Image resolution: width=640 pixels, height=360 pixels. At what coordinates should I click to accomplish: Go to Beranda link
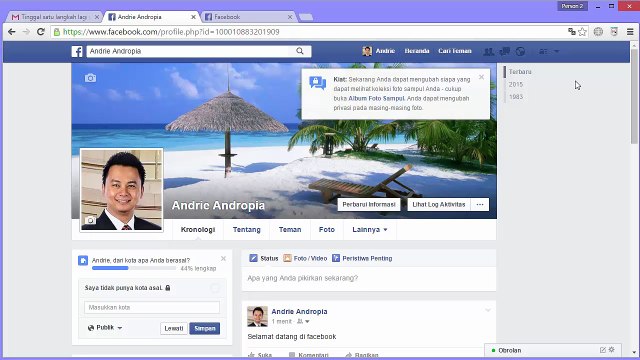click(x=417, y=51)
